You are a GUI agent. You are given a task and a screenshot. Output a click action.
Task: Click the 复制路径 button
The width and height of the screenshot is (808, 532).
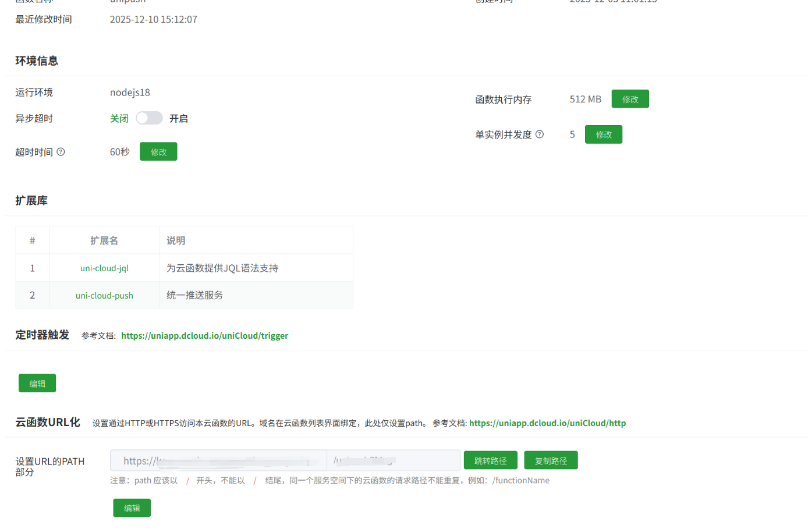(551, 460)
